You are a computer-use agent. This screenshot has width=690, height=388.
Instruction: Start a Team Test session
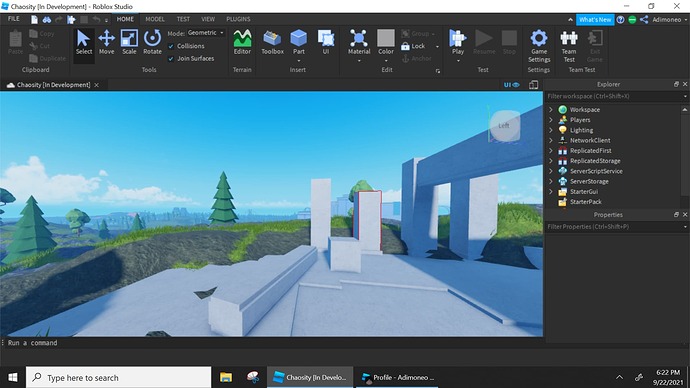pos(569,46)
